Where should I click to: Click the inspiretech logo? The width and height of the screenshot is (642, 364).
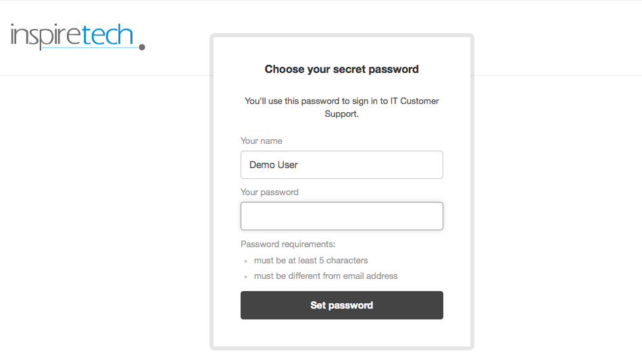[x=78, y=37]
